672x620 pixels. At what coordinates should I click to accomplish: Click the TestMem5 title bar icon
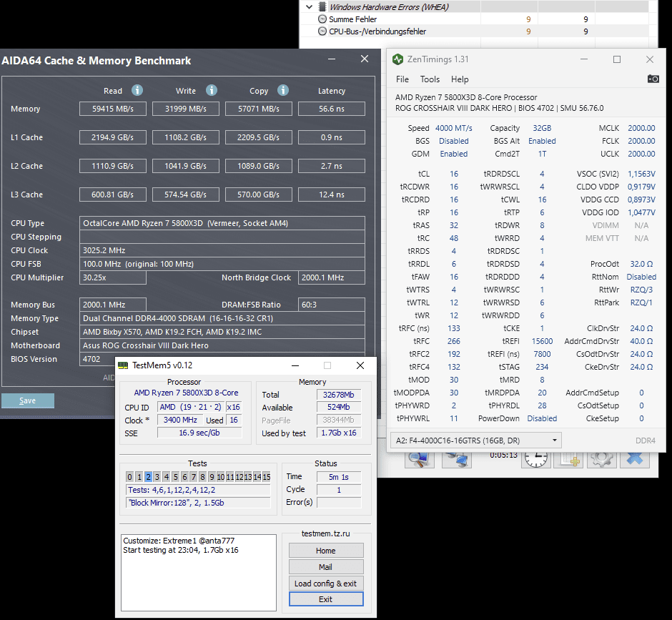[123, 365]
